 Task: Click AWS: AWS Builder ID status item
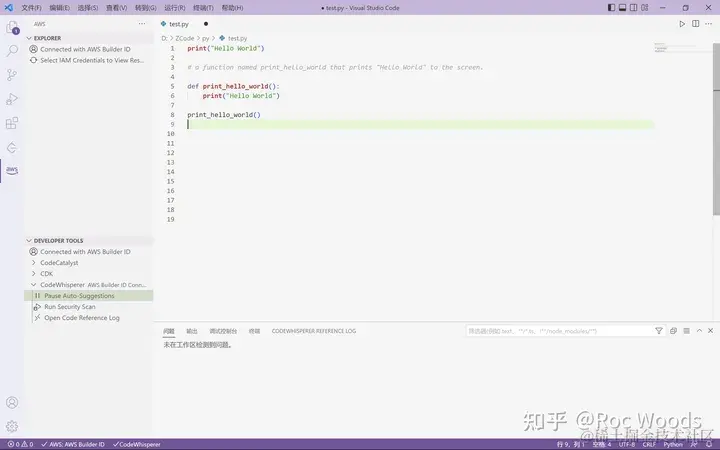pos(73,444)
